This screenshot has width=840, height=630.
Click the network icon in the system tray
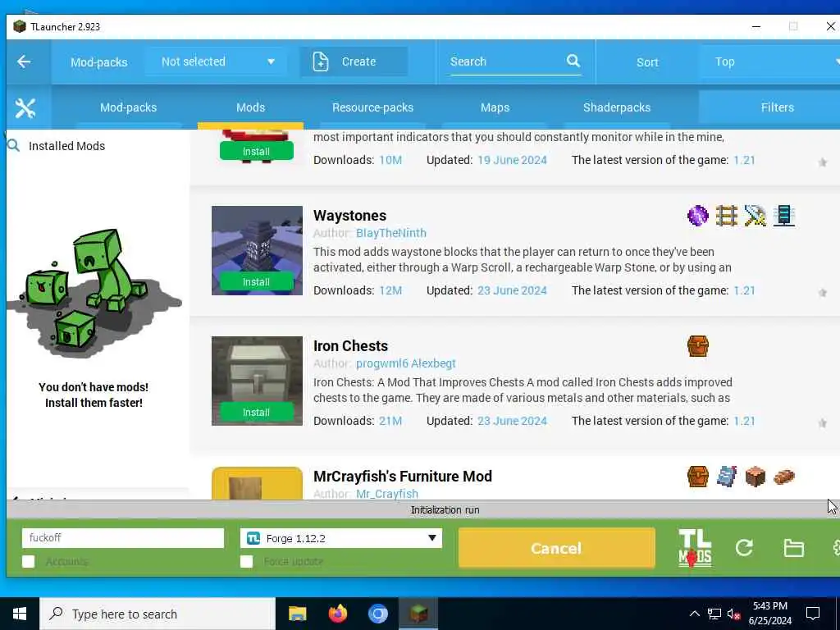pos(714,614)
